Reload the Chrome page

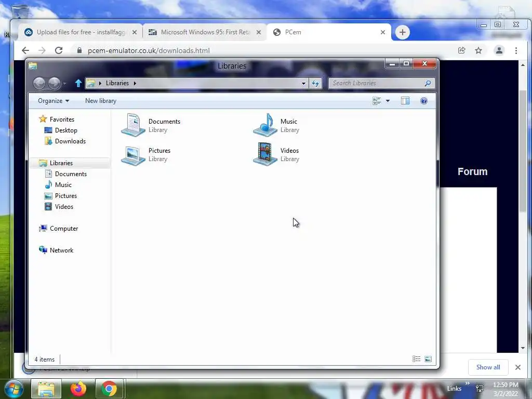59,50
